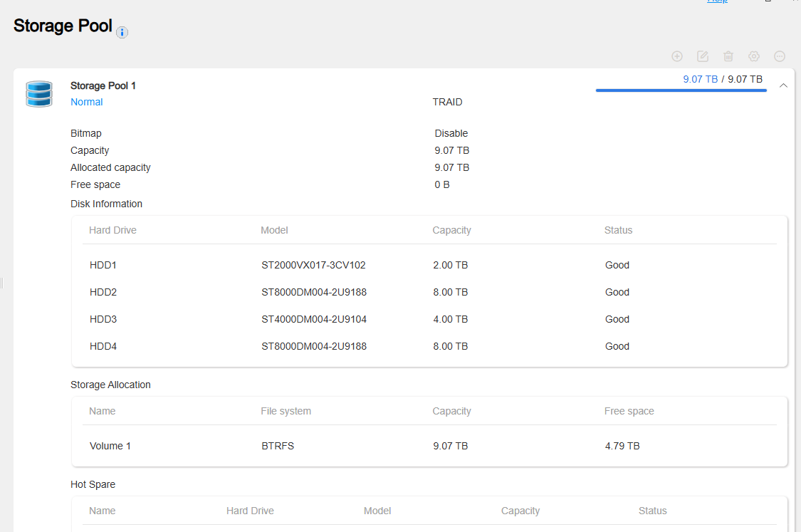Click the left sidebar collapse handle
This screenshot has width=801, height=532.
(x=2, y=283)
